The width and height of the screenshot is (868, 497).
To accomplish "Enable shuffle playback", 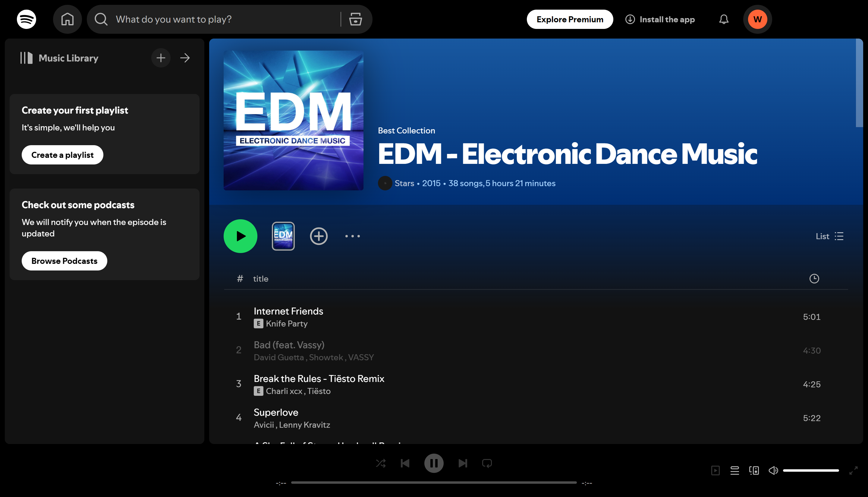I will pyautogui.click(x=381, y=463).
